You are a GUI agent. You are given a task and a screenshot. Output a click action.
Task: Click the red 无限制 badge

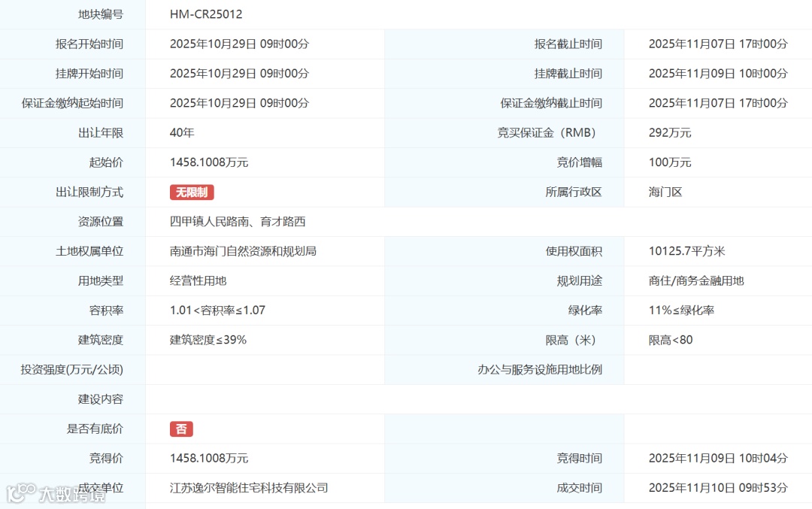click(x=192, y=192)
